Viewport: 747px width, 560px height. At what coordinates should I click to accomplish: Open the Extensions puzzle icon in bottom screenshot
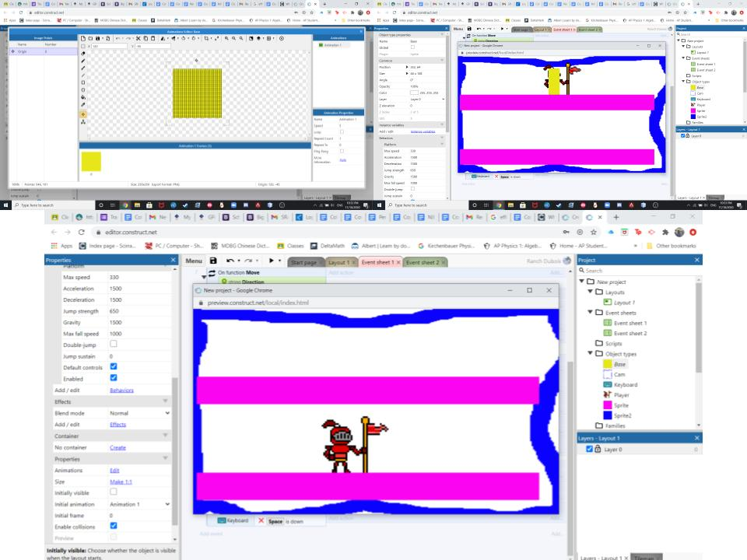coord(665,232)
